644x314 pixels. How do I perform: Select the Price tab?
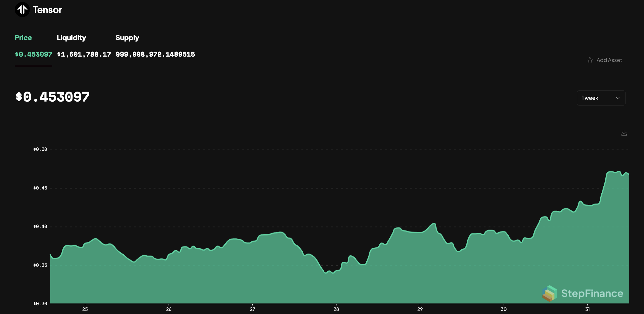[x=23, y=37]
